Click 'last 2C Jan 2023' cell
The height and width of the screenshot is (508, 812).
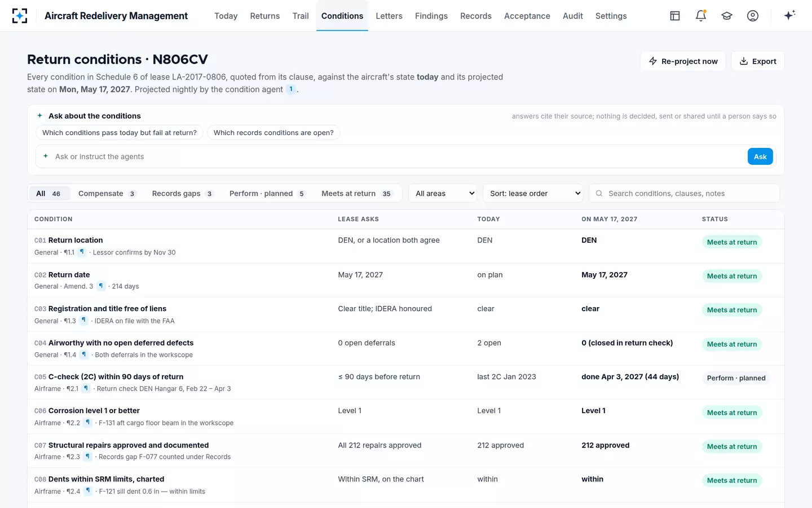(506, 376)
